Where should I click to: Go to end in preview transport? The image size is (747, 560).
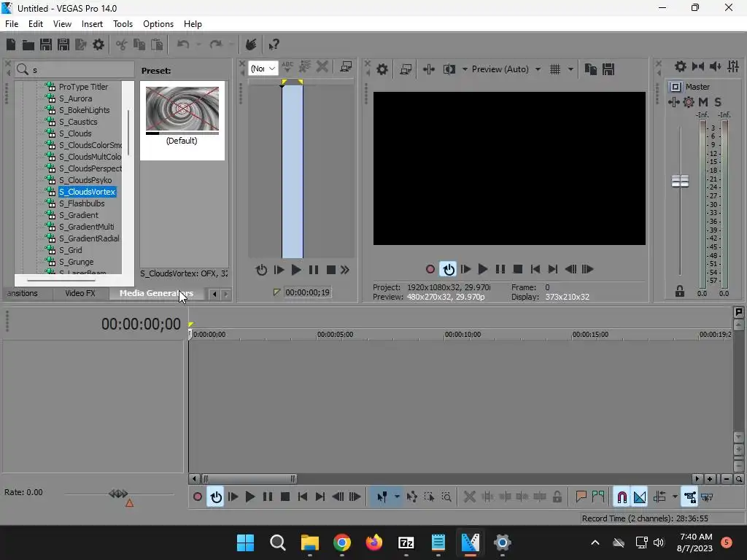point(553,270)
